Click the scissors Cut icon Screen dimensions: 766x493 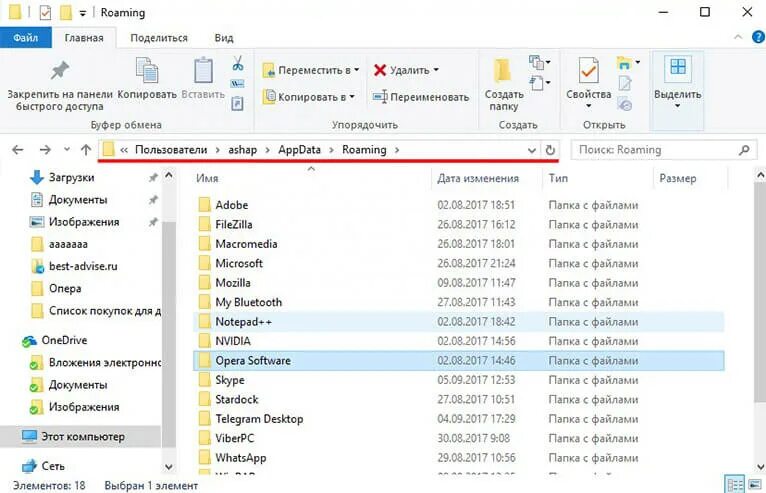point(238,64)
